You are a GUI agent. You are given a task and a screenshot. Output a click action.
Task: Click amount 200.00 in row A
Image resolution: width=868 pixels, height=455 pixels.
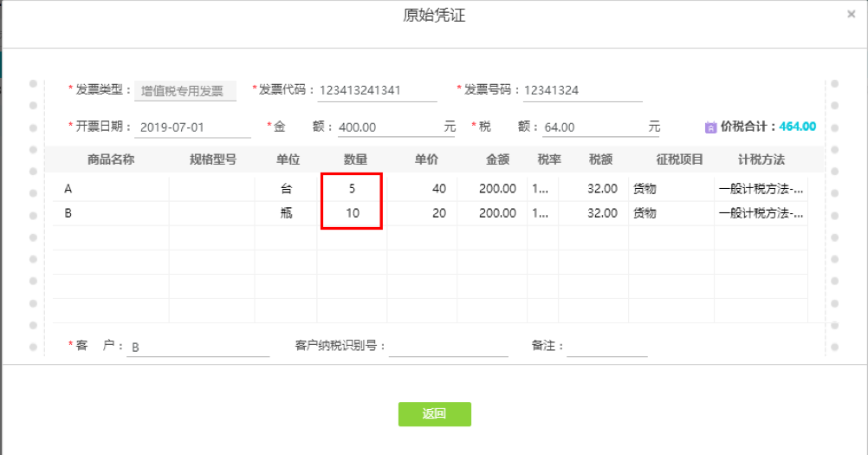click(492, 189)
